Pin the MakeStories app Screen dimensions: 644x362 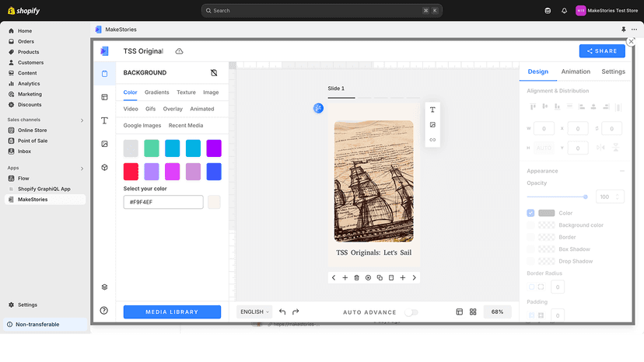[624, 30]
